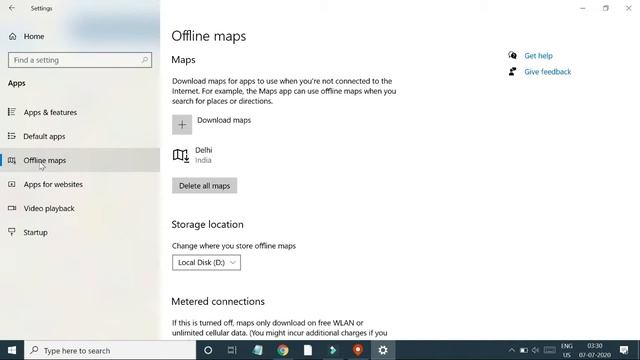Open Task View on taskbar
The height and width of the screenshot is (360, 640).
[232, 350]
